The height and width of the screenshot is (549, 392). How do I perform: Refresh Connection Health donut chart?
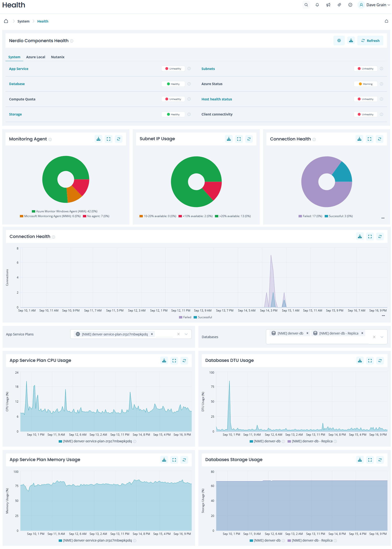coord(380,139)
